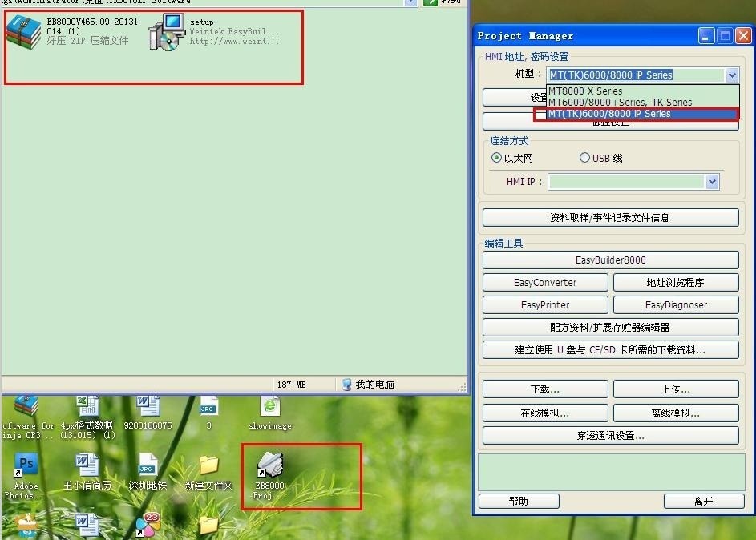Click the 下载... download button

point(544,389)
